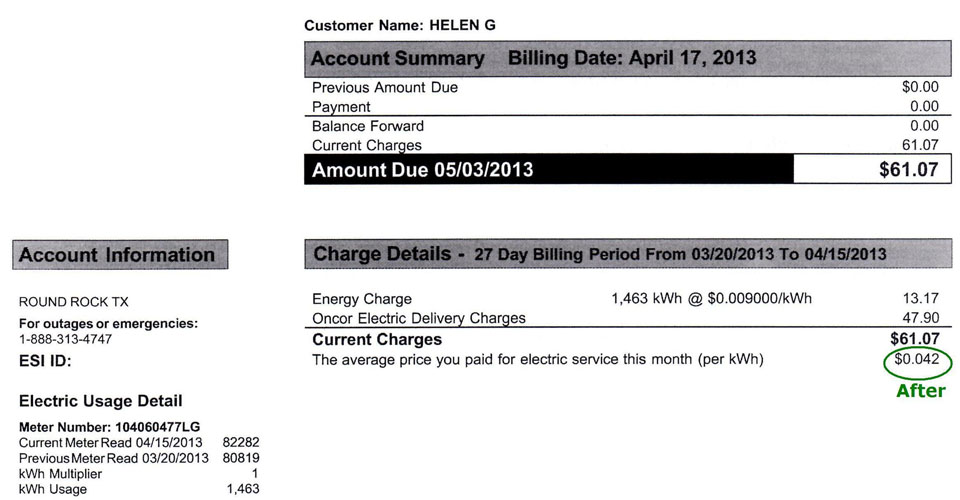Click the Current Meter Read value 82282
Image resolution: width=960 pixels, height=500 pixels.
click(x=241, y=442)
